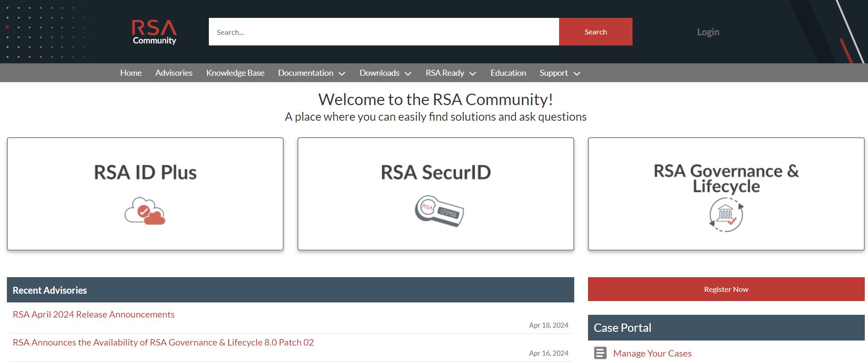Expand the Documentation dropdown chevron

pyautogui.click(x=342, y=73)
